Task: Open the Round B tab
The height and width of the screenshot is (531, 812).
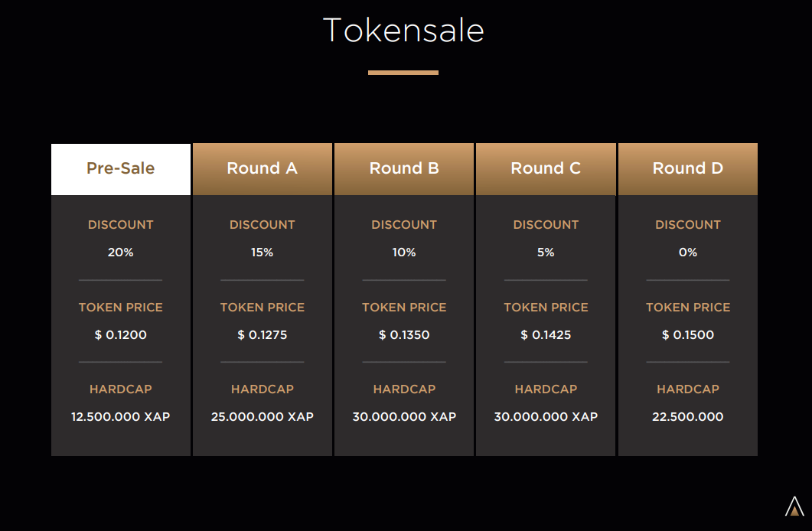Action: tap(404, 169)
